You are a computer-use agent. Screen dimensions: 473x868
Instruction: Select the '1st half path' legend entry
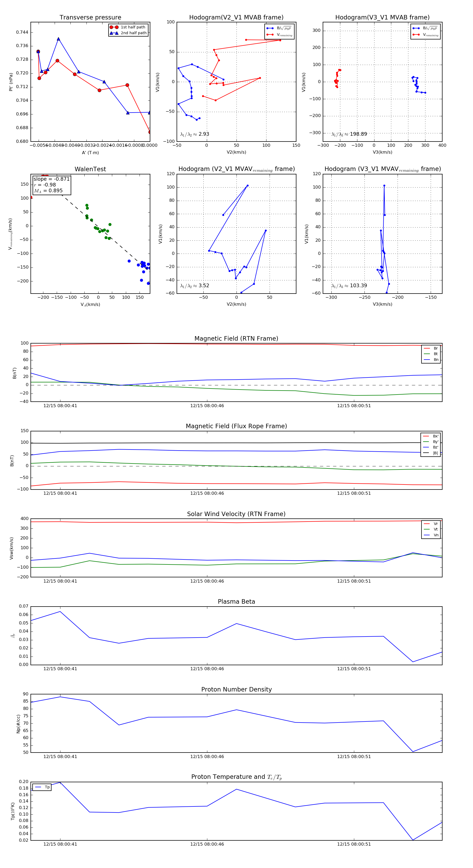click(x=128, y=27)
